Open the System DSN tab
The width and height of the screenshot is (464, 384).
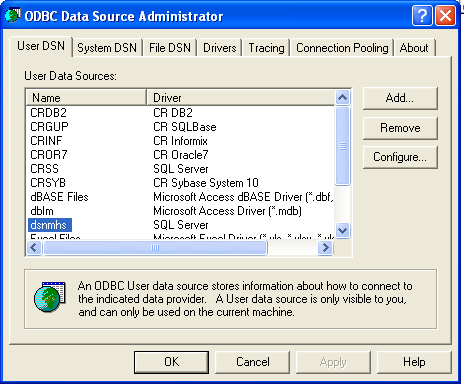[x=107, y=48]
